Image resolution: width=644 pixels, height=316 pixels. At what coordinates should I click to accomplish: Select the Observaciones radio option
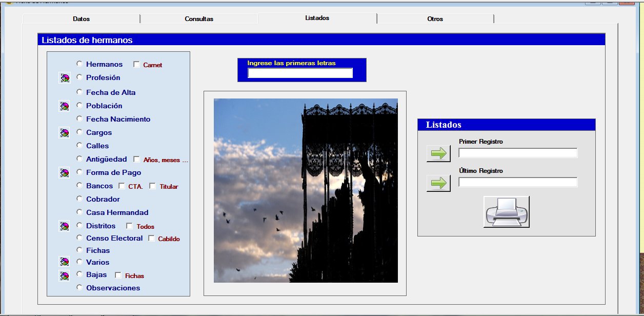[79, 287]
